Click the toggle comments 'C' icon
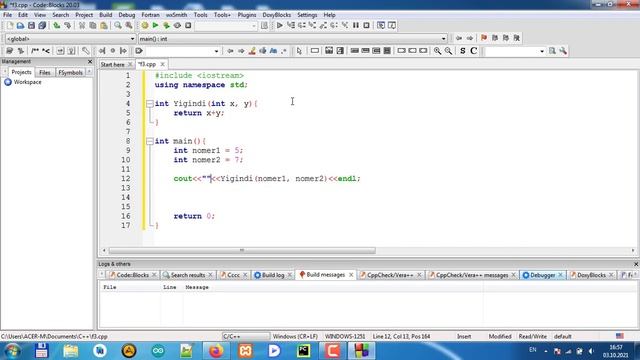This screenshot has width=640, height=360. (x=473, y=51)
